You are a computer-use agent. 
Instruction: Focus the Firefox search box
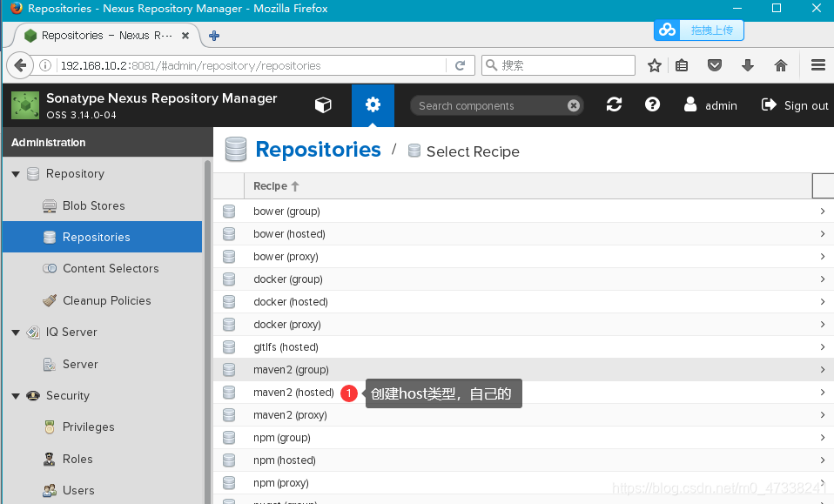(559, 65)
